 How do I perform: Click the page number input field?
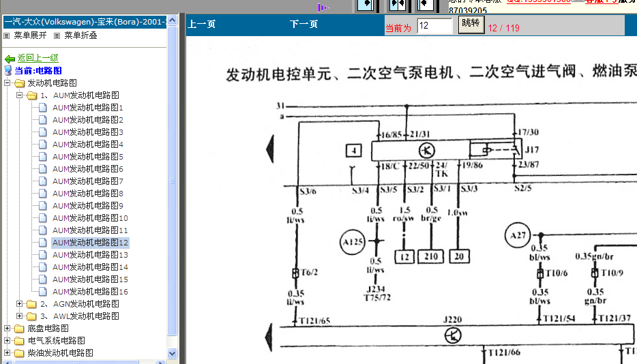(x=434, y=26)
